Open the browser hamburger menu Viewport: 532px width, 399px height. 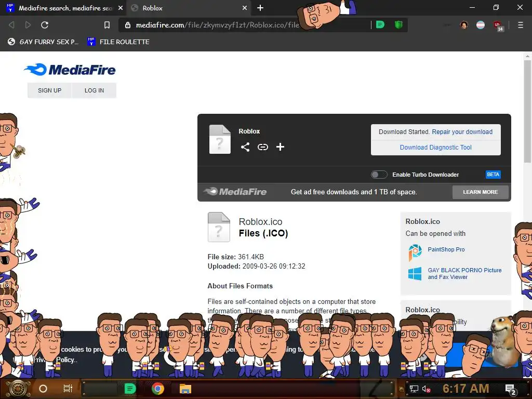(x=521, y=25)
